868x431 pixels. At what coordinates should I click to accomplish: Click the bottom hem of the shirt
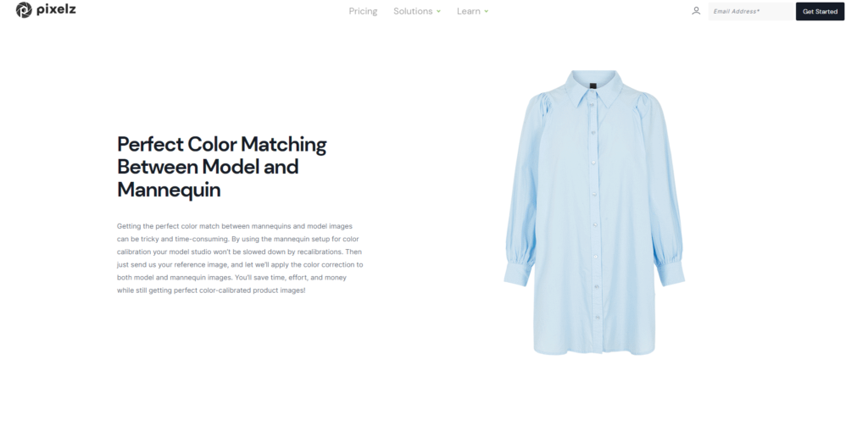(594, 351)
